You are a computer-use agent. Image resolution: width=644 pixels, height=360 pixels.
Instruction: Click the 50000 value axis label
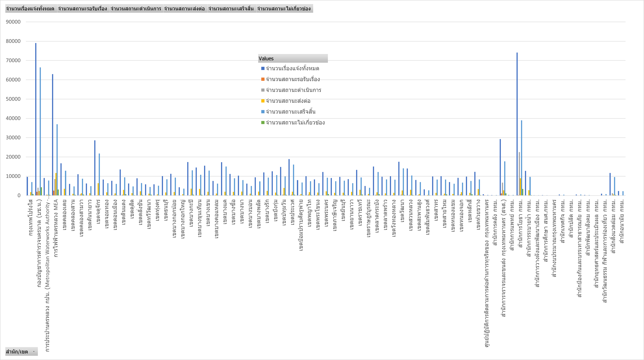click(13, 99)
